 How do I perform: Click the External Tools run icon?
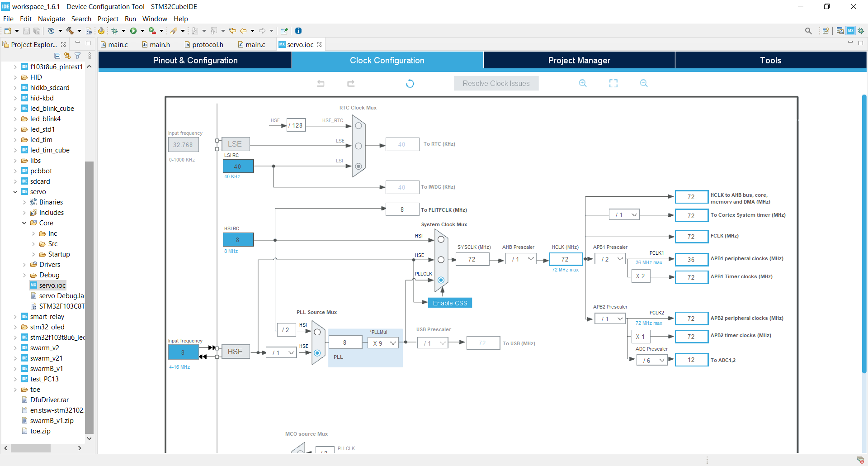152,31
